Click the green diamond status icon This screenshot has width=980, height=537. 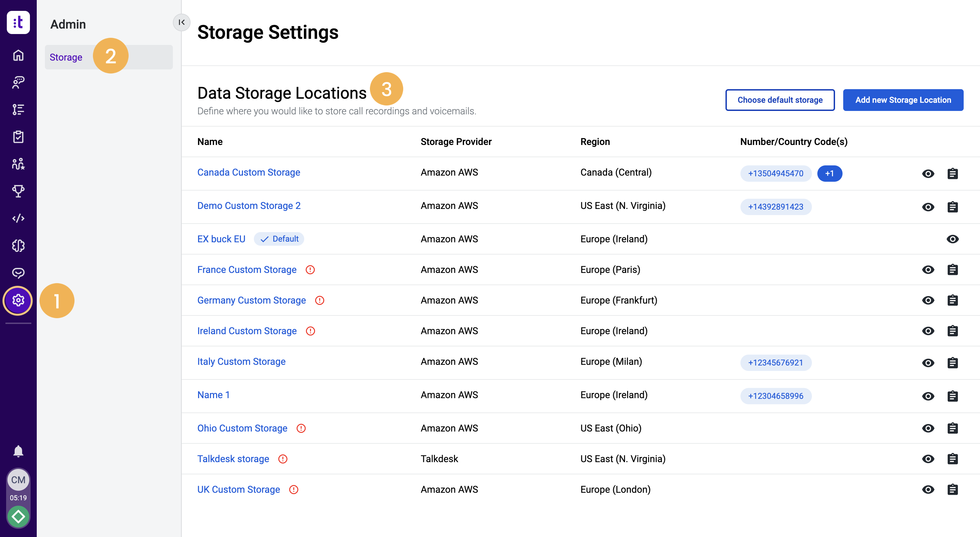18,517
